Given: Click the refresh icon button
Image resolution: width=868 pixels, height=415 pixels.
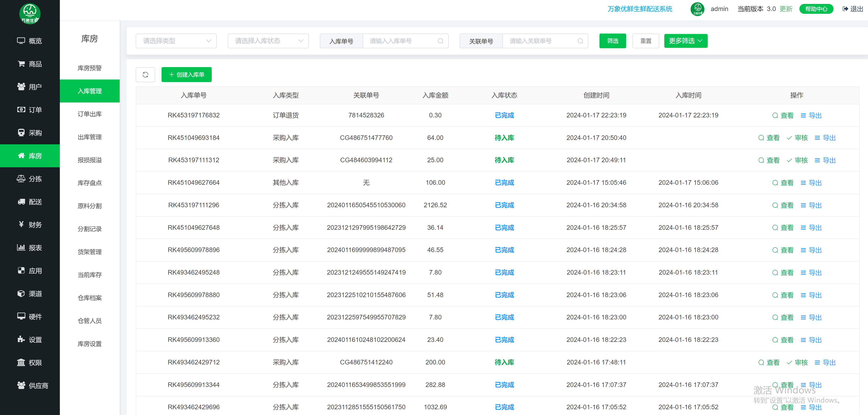Looking at the screenshot, I should (145, 74).
